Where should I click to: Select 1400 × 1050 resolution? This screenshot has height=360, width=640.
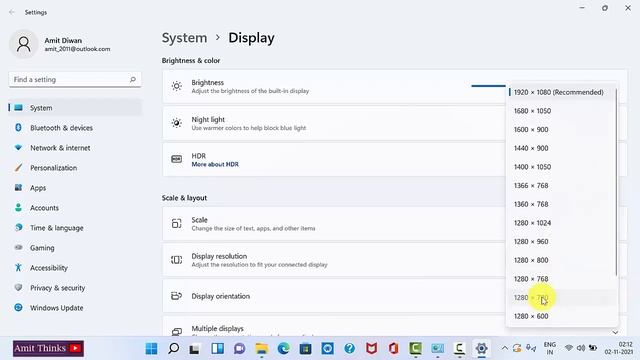561,167
